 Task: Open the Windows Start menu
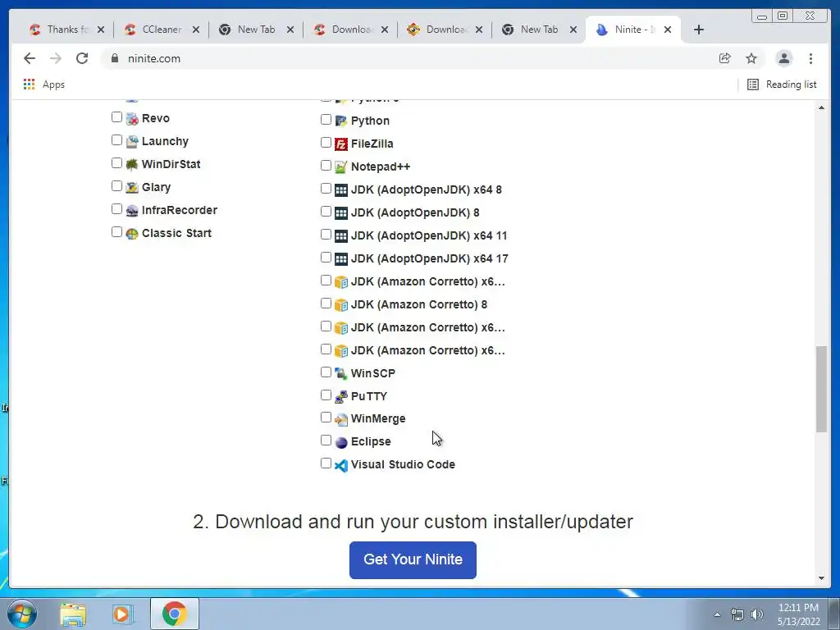pyautogui.click(x=22, y=614)
